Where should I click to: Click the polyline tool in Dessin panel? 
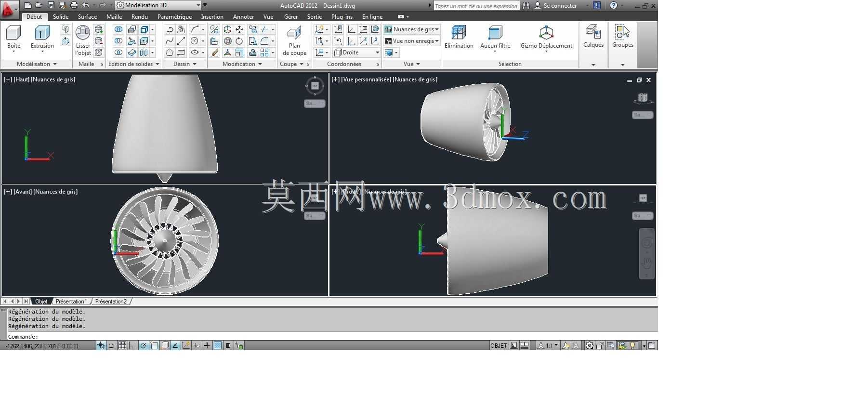pyautogui.click(x=169, y=29)
